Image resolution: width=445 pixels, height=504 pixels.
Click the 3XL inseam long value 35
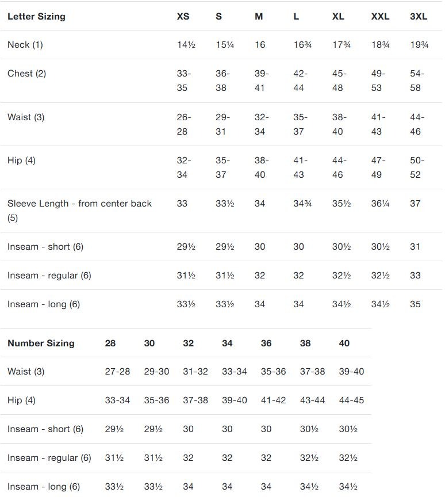(x=415, y=304)
